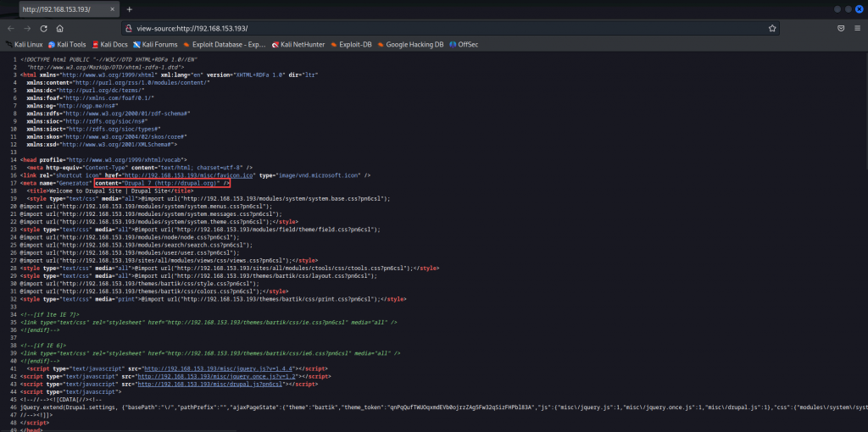Click the head profile vocab line
868x432 pixels.
[x=103, y=160]
